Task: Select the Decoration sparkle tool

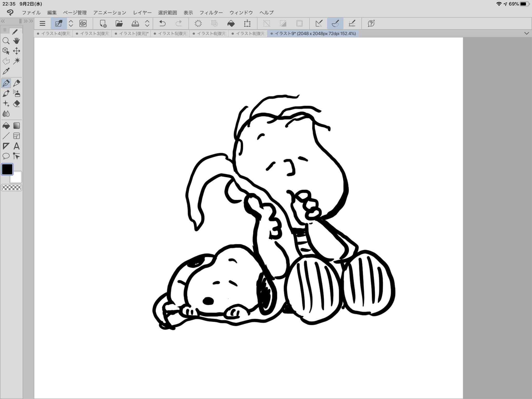Action: point(6,104)
